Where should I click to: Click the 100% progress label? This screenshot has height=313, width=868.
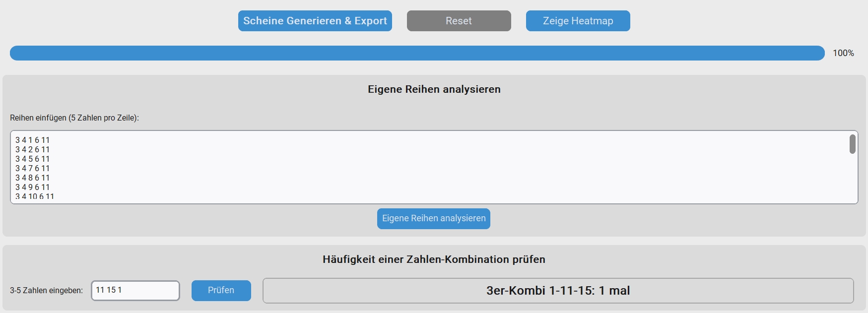pos(843,53)
